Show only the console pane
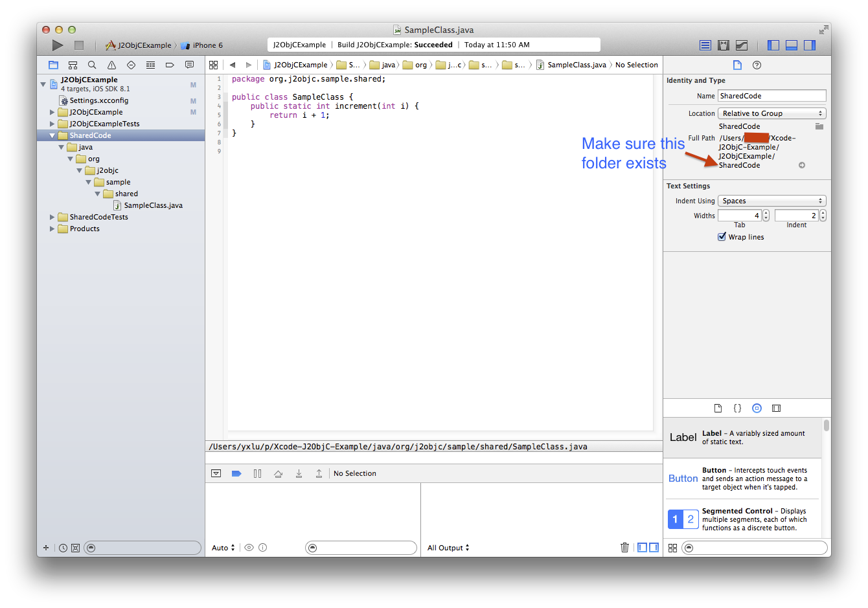The height and width of the screenshot is (608, 868). tap(654, 547)
